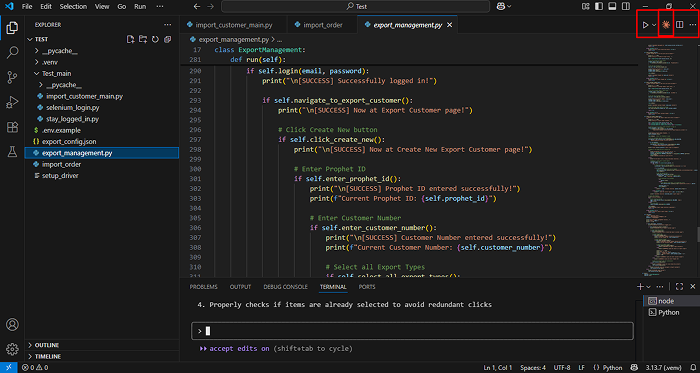Change indentation via Spaces: 4
700x373 pixels.
[x=533, y=368]
